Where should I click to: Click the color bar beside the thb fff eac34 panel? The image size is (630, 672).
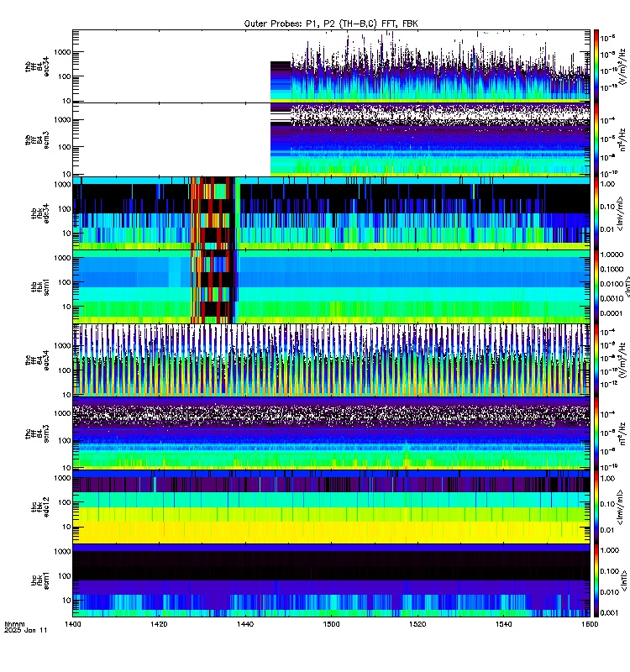pos(596,66)
